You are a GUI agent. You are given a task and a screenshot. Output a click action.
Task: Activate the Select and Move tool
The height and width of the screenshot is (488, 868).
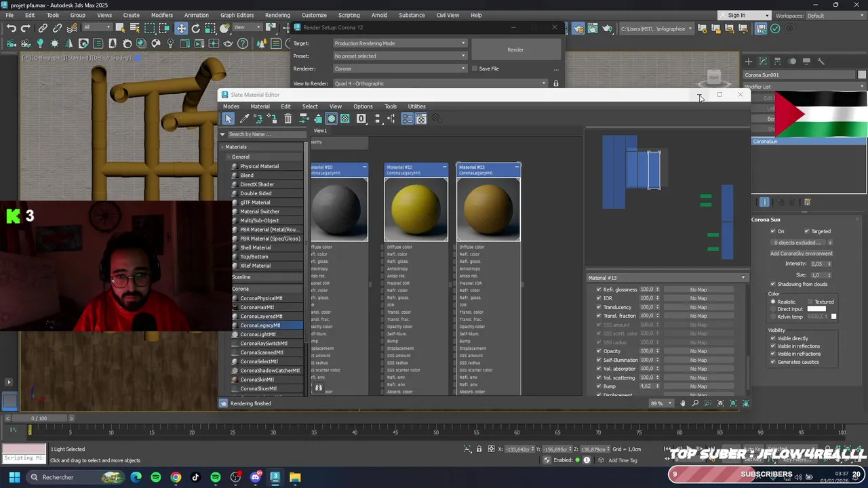tap(181, 28)
